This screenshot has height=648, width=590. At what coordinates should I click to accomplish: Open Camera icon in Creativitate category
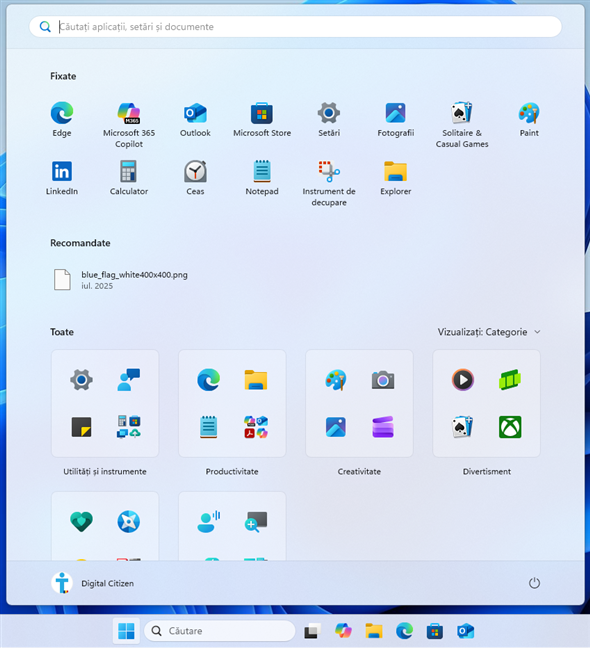383,380
